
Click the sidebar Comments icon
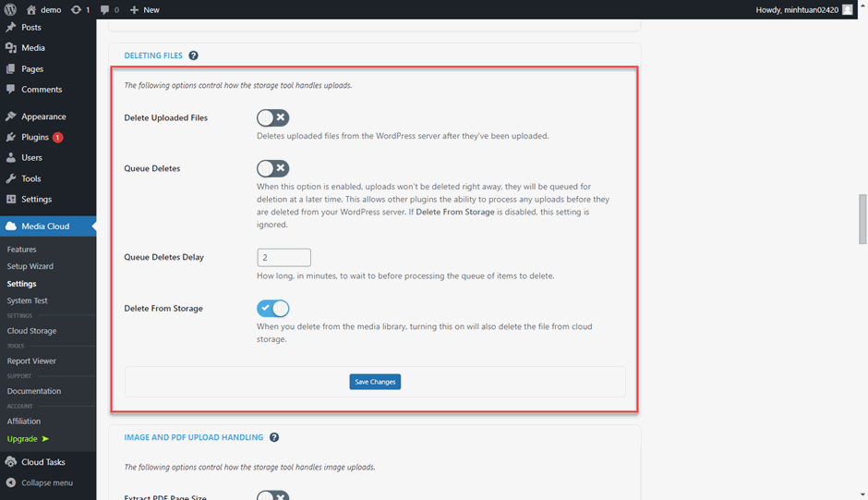[x=10, y=90]
